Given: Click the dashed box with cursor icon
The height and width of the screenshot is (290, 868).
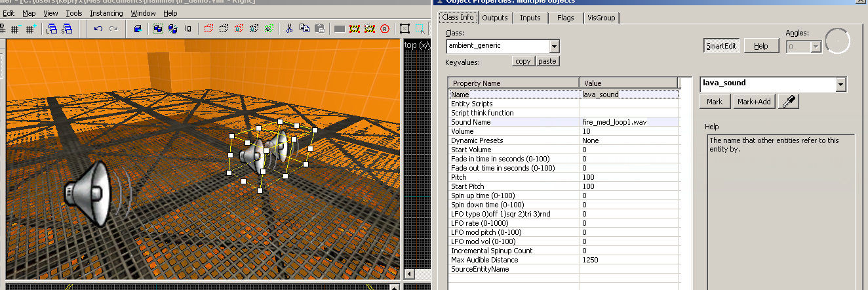Looking at the screenshot, I should [x=420, y=28].
